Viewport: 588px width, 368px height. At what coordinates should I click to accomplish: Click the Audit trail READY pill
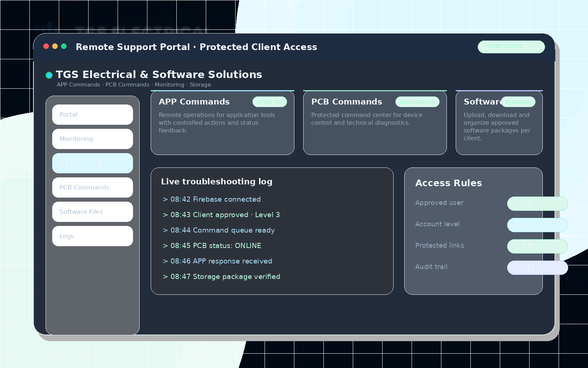coord(538,268)
